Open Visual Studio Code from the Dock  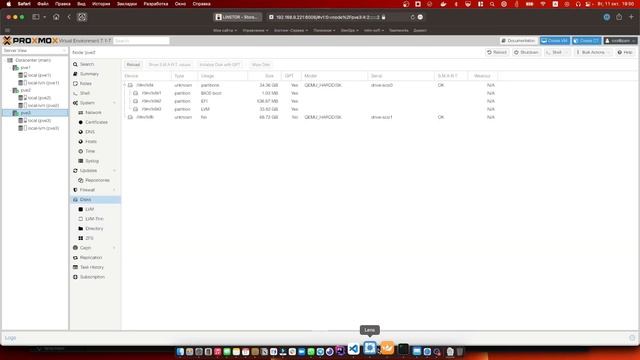(x=353, y=349)
